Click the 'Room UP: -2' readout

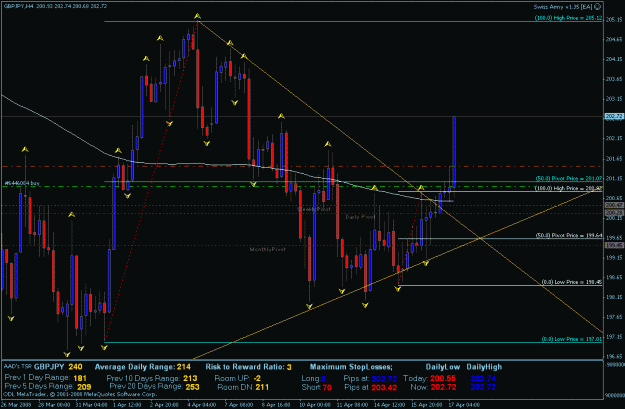point(238,378)
